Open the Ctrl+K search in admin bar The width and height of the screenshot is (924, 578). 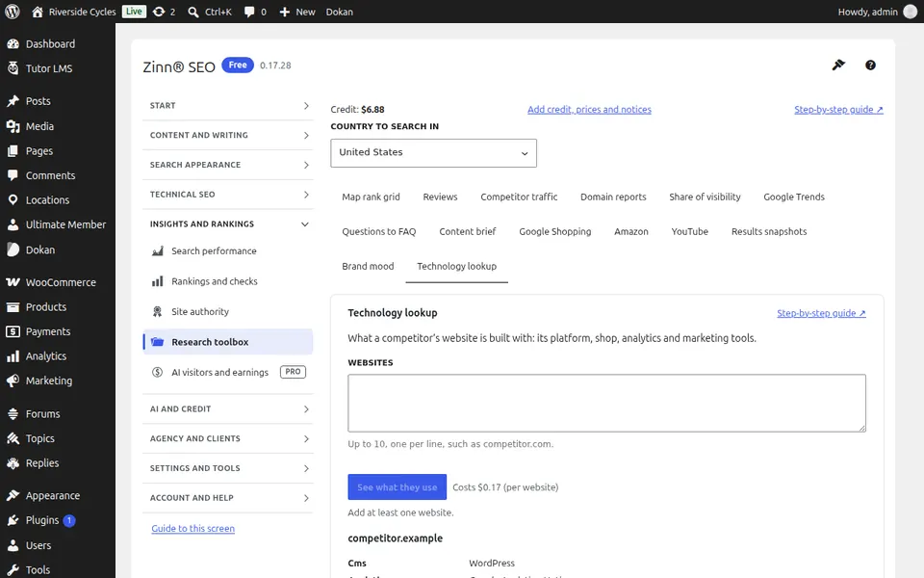(210, 12)
